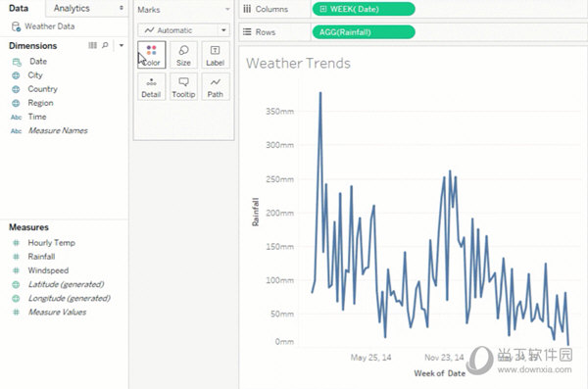
Task: Select the Time dimension
Action: [x=37, y=117]
